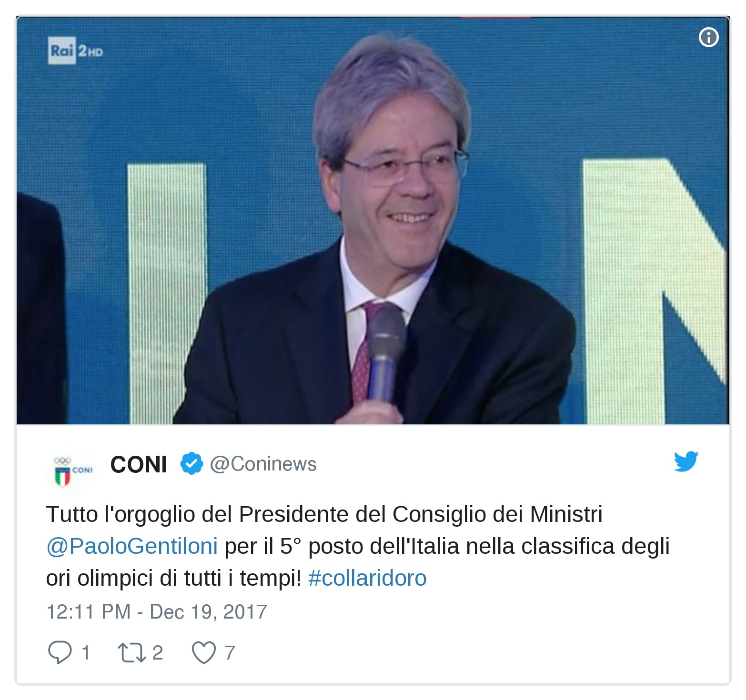
Task: Click the 'Presidente del Consiglio dei Ministri' text
Action: pos(421,514)
